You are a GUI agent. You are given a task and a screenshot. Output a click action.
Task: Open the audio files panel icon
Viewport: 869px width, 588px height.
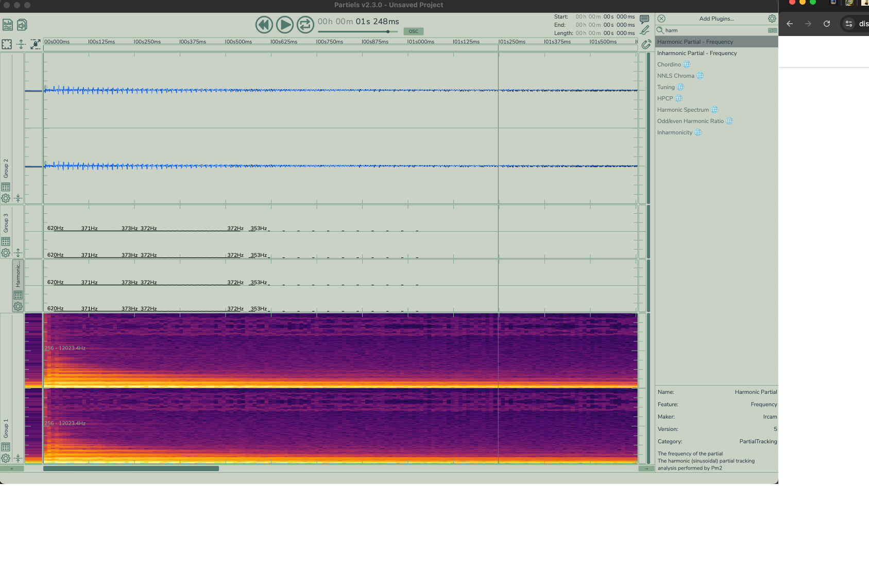[22, 25]
